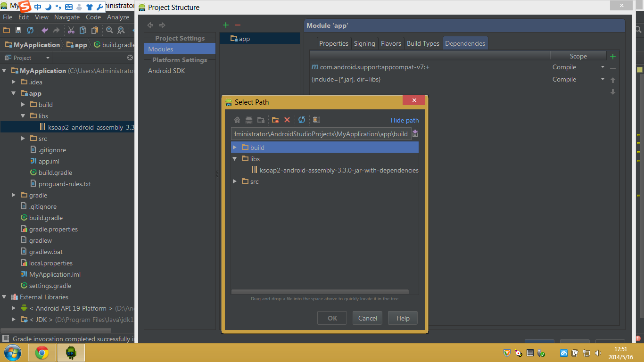Switch to the Flavors tab
Viewport: 644px width, 362px height.
point(391,43)
